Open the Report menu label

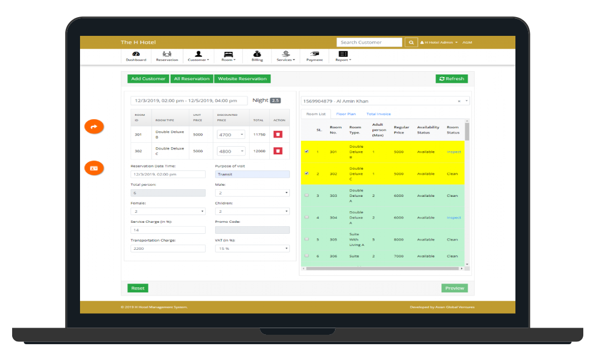pos(343,60)
